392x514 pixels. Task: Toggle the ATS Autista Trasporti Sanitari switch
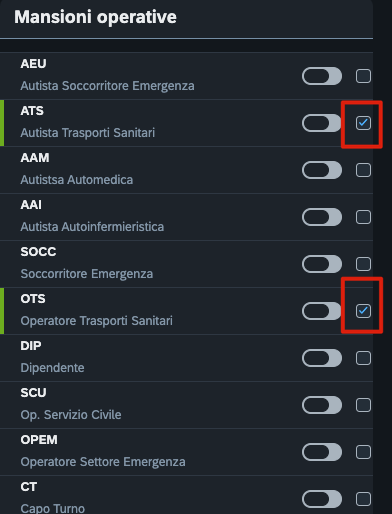[x=322, y=123]
